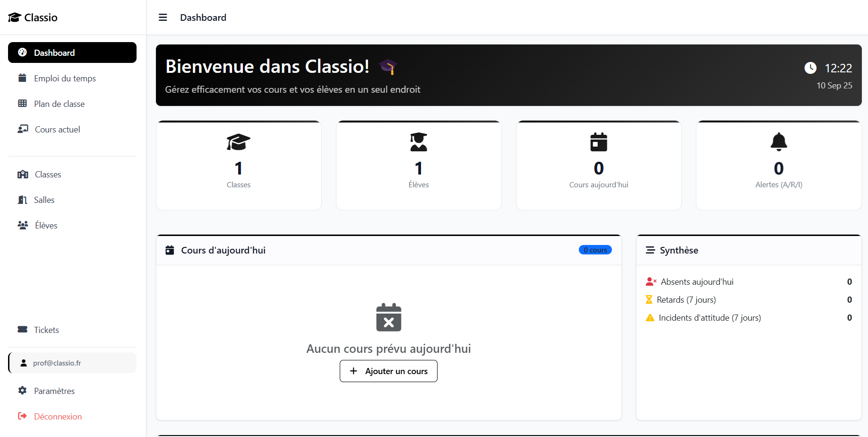
Task: Click the Élèves group icon
Action: tap(23, 226)
